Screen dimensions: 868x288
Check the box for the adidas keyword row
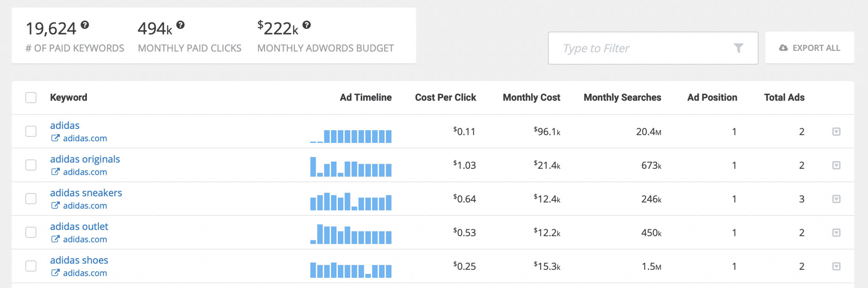pos(31,131)
